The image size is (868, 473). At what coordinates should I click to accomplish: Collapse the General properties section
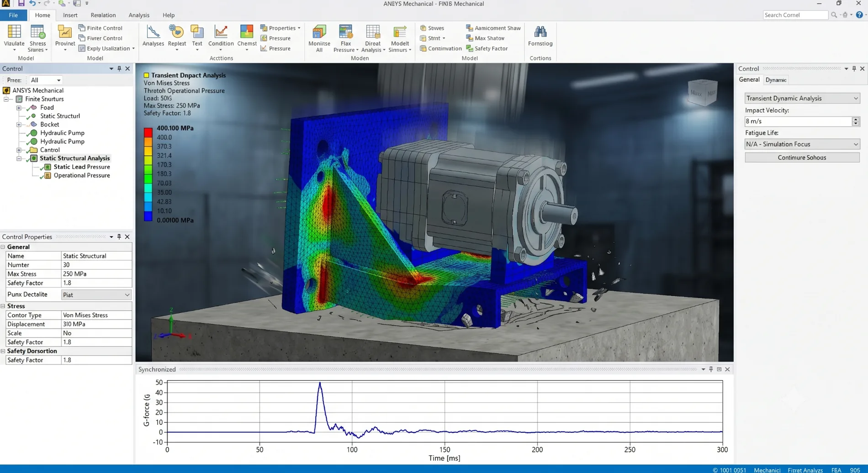[x=3, y=247]
